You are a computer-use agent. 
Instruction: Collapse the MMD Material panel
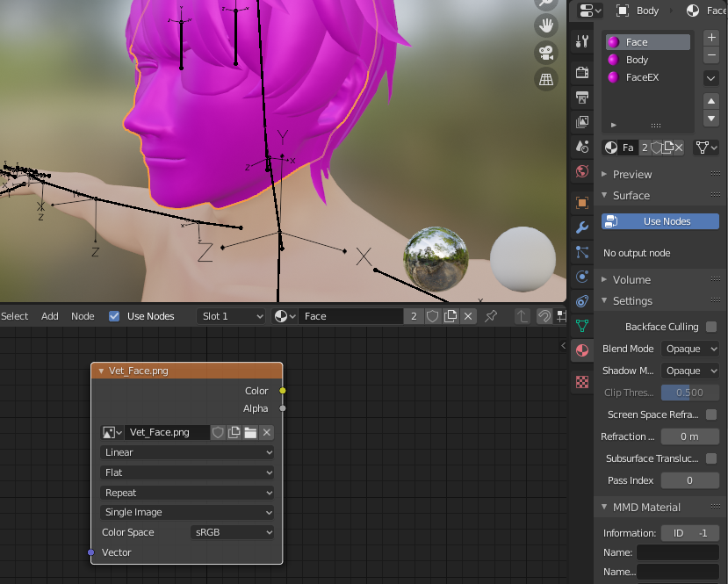[604, 507]
